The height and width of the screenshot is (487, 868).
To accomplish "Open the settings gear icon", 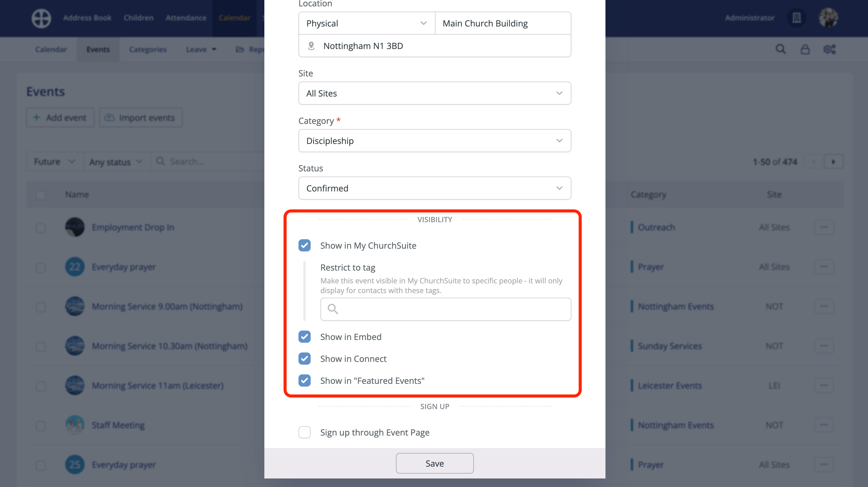I will coord(829,49).
